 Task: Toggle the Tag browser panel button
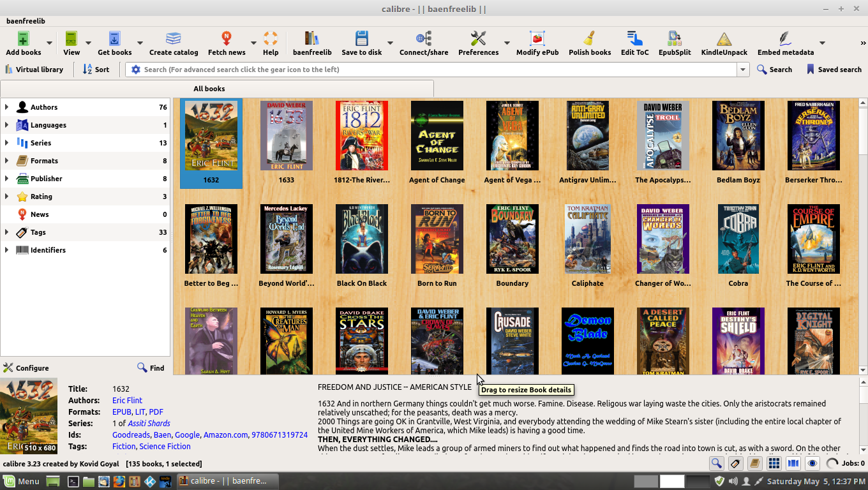pyautogui.click(x=736, y=464)
